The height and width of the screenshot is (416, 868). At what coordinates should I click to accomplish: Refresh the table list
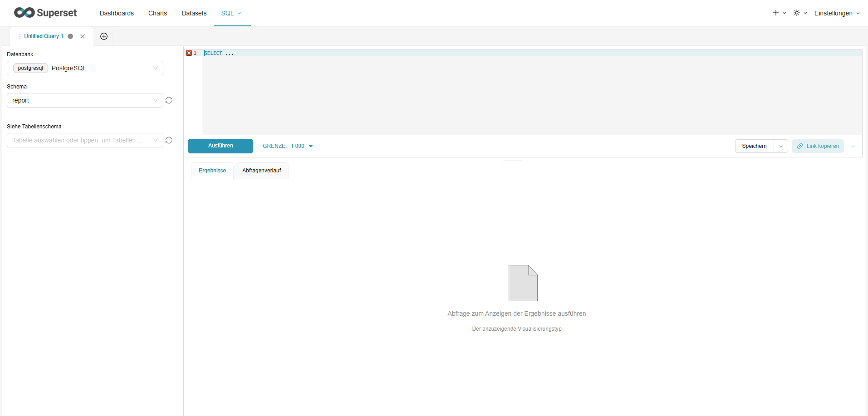pyautogui.click(x=169, y=140)
